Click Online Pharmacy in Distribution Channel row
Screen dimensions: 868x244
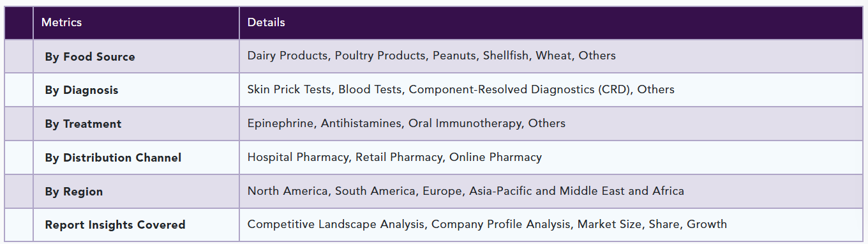coord(496,157)
